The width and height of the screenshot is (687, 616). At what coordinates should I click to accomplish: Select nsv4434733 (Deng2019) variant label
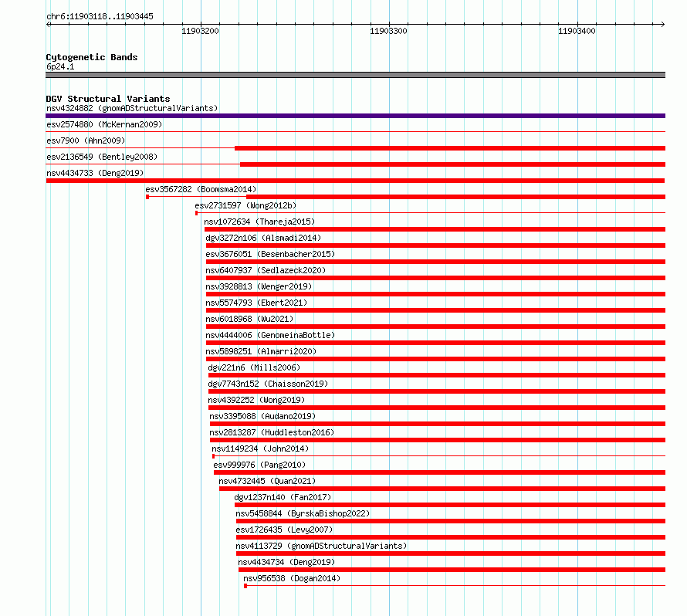click(x=95, y=173)
